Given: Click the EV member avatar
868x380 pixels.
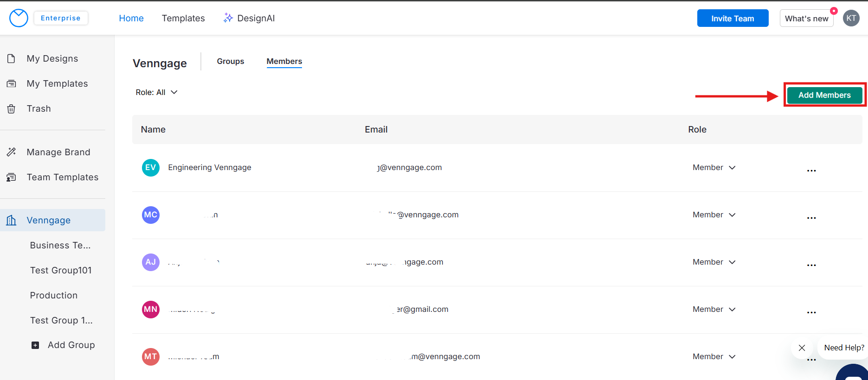Looking at the screenshot, I should [x=151, y=167].
